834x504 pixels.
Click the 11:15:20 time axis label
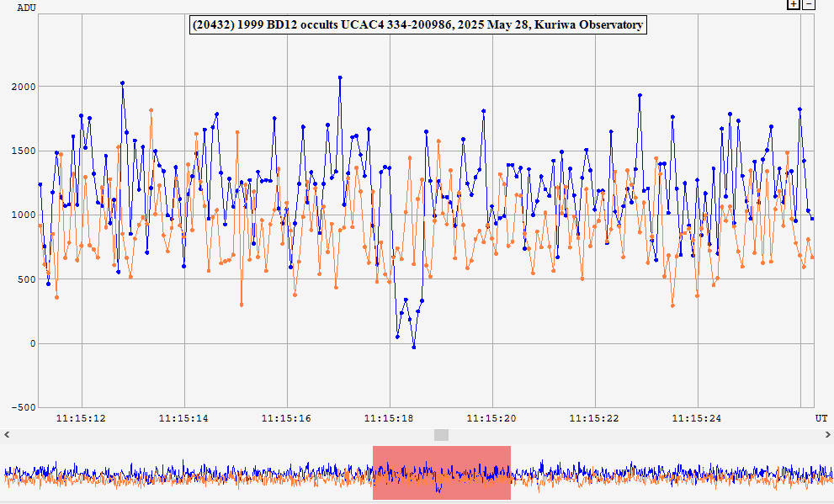coord(492,418)
